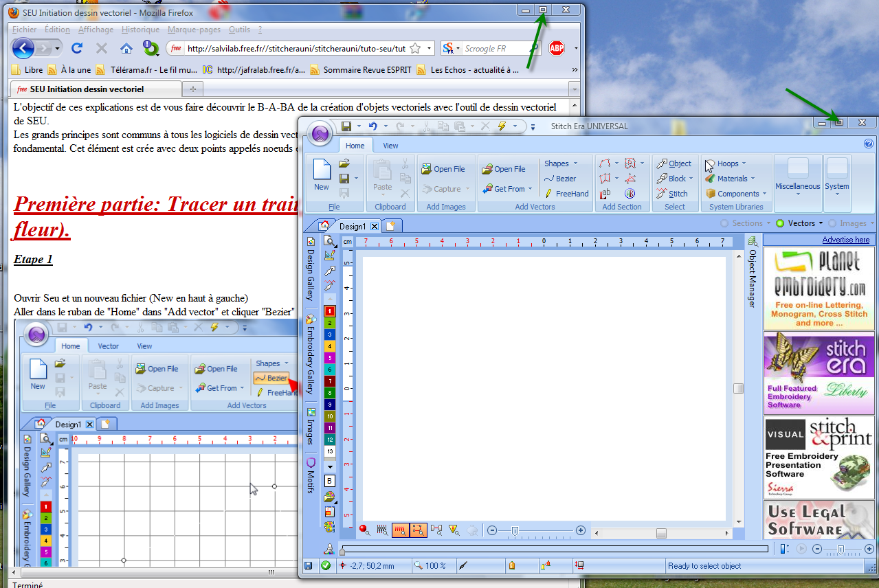Viewport: 879px width, 588px height.
Task: Click the zoom slider handle below the canvas
Action: pyautogui.click(x=515, y=530)
